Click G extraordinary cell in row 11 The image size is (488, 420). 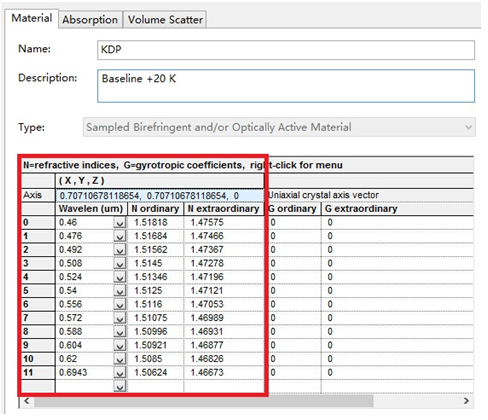click(x=397, y=372)
